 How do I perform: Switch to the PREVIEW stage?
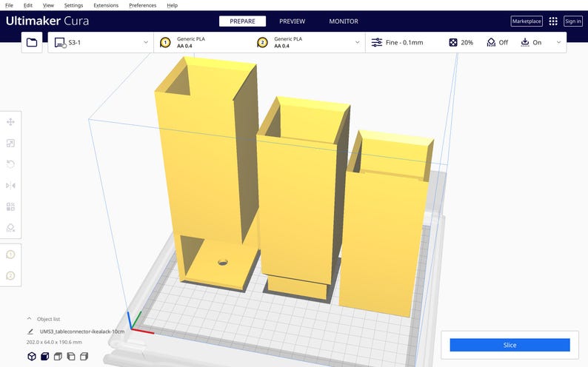pos(292,21)
